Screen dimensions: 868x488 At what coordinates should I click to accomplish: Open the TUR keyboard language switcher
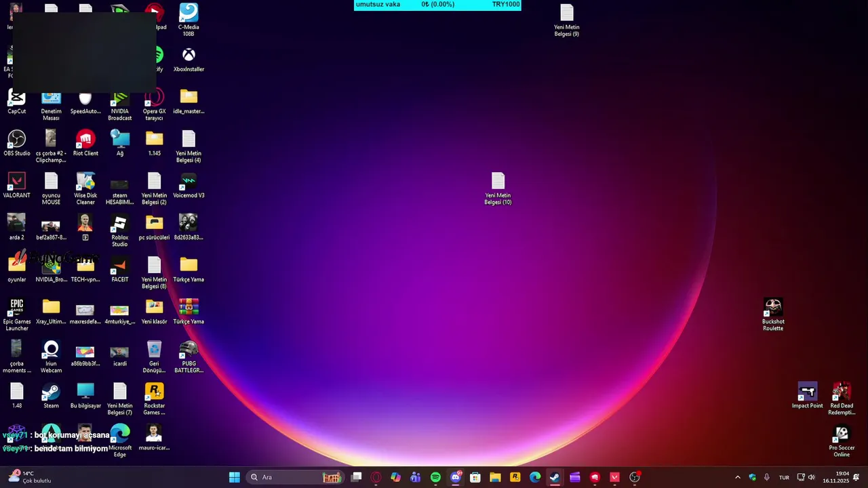[784, 477]
